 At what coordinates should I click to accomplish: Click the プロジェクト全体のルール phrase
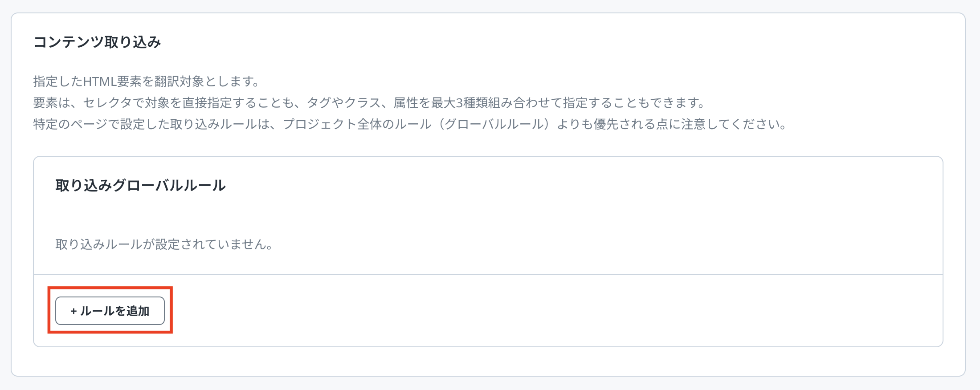(357, 124)
